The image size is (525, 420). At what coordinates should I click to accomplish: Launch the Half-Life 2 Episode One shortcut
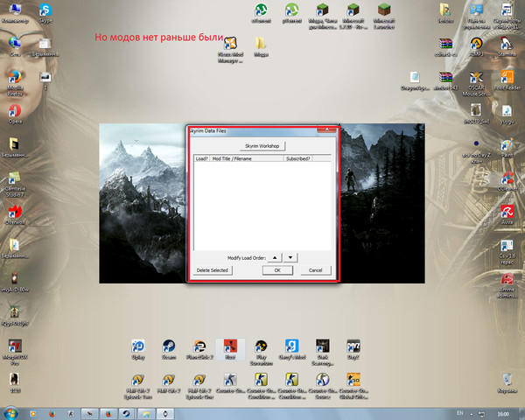pos(199,387)
